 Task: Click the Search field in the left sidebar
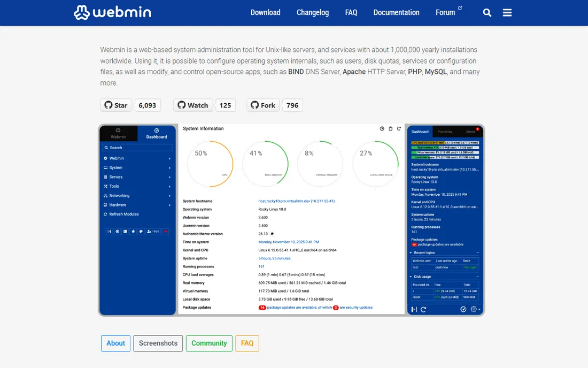tap(137, 148)
